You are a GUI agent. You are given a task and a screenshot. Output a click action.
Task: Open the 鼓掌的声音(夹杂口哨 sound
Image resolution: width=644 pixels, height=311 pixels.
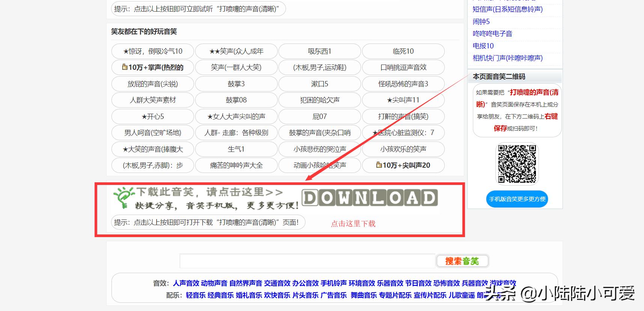click(x=320, y=133)
